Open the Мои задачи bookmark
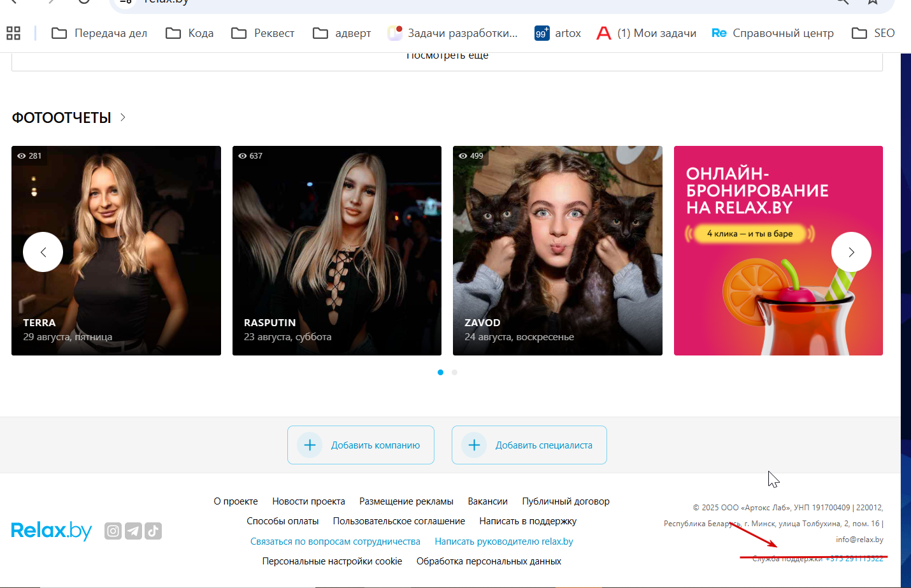The image size is (911, 588). pos(646,33)
